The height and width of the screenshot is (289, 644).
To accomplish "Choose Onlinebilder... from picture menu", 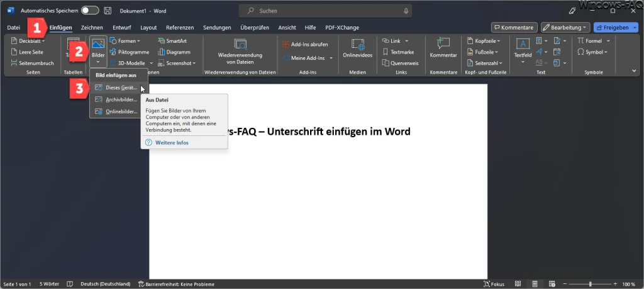I will (119, 111).
